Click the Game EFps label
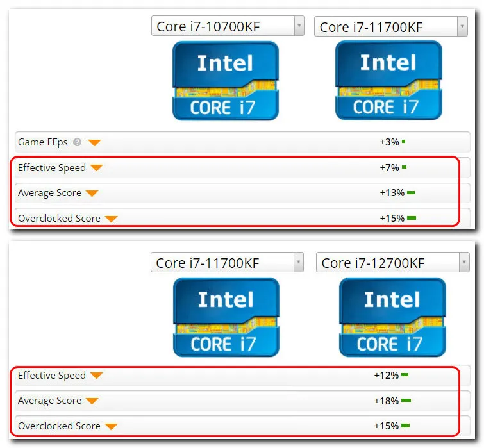Screen dimensions: 484x448 pos(44,142)
